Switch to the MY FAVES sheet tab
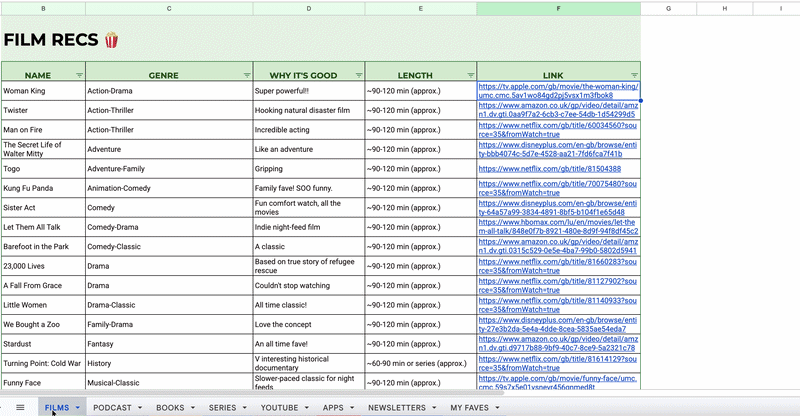Image resolution: width=800 pixels, height=416 pixels. click(469, 408)
